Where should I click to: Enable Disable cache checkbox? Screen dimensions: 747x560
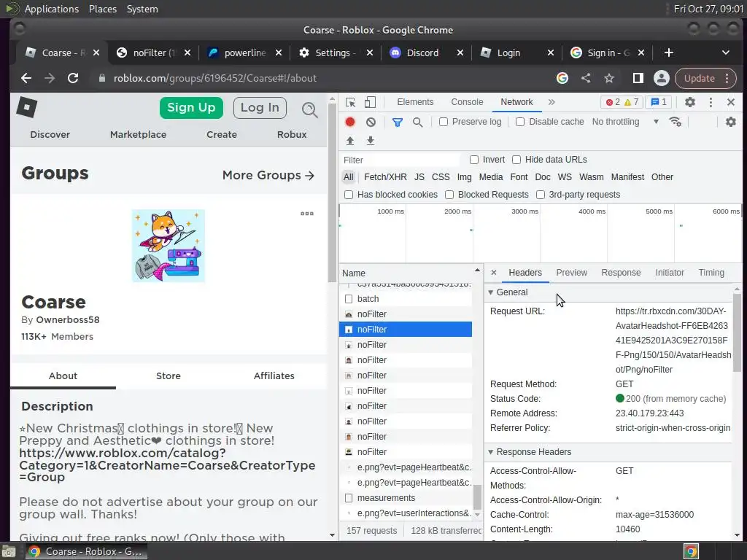[520, 122]
